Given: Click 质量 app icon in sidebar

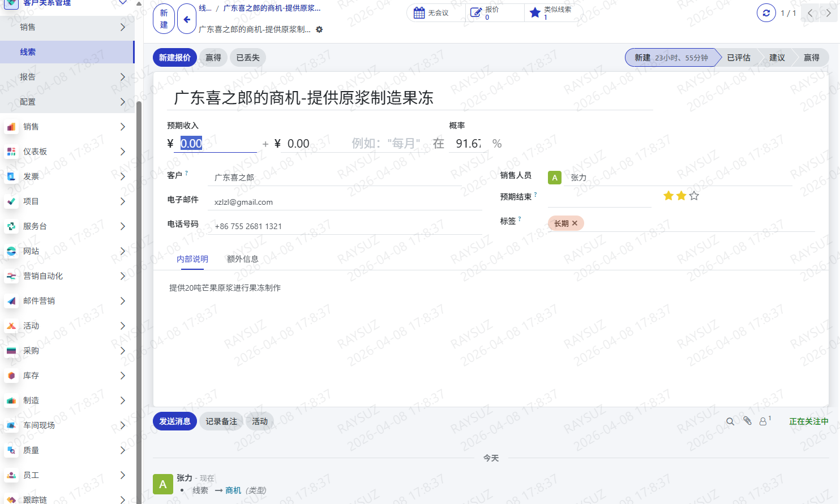Looking at the screenshot, I should 11,450.
